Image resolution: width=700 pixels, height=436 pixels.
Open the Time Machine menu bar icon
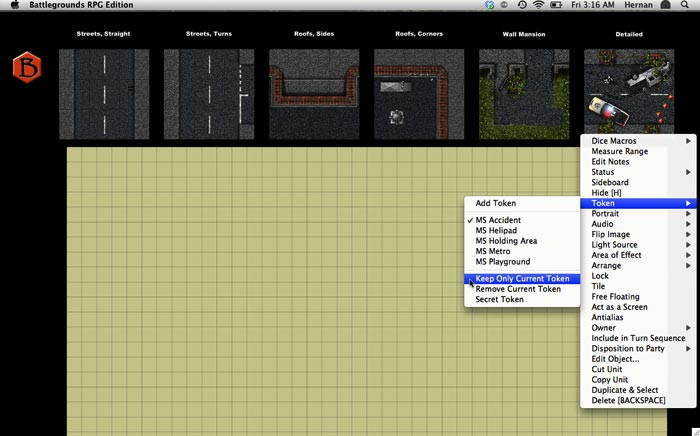click(x=522, y=5)
